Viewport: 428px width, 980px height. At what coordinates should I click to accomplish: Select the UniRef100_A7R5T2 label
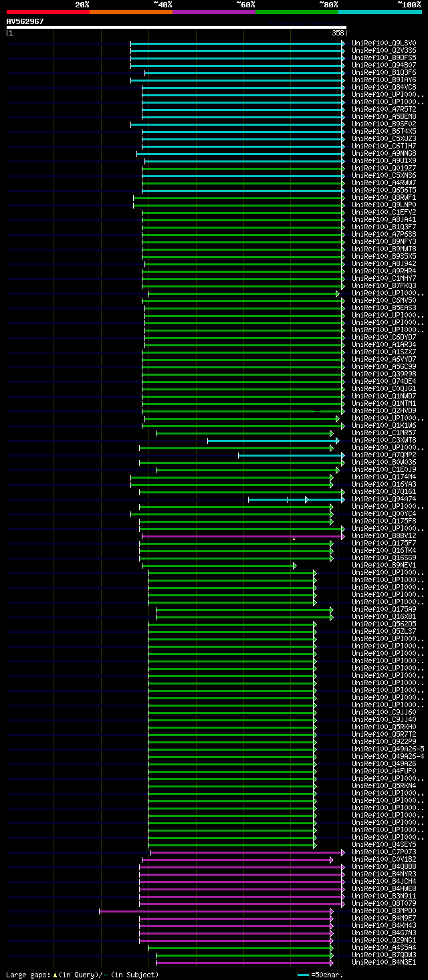[x=384, y=110]
